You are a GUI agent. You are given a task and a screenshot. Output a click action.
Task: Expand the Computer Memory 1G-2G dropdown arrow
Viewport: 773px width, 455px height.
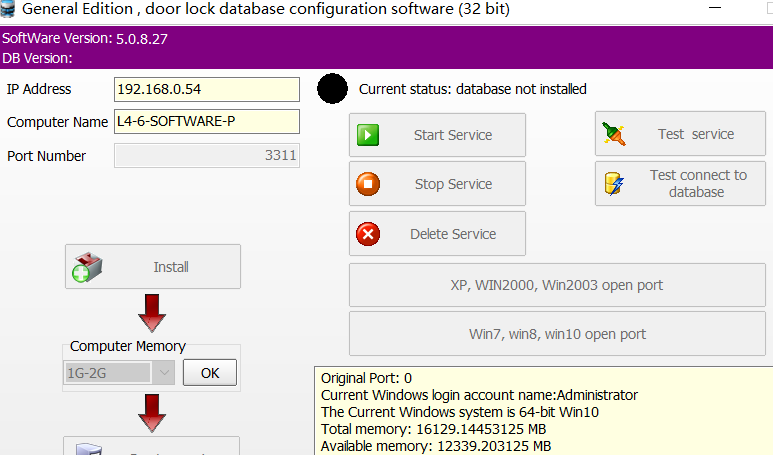click(x=164, y=373)
